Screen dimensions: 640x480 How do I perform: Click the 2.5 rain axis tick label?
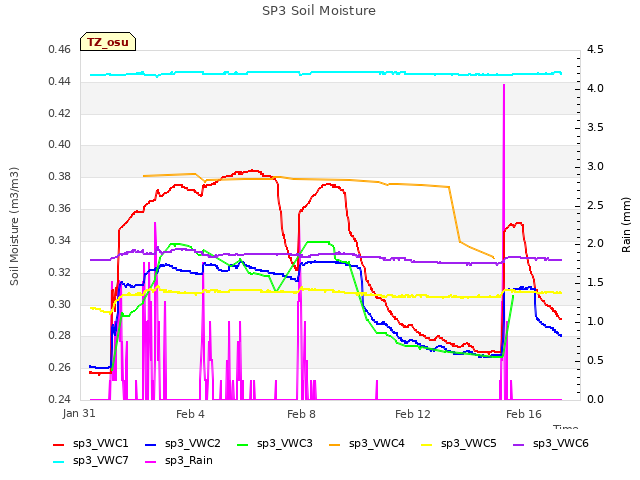(595, 205)
